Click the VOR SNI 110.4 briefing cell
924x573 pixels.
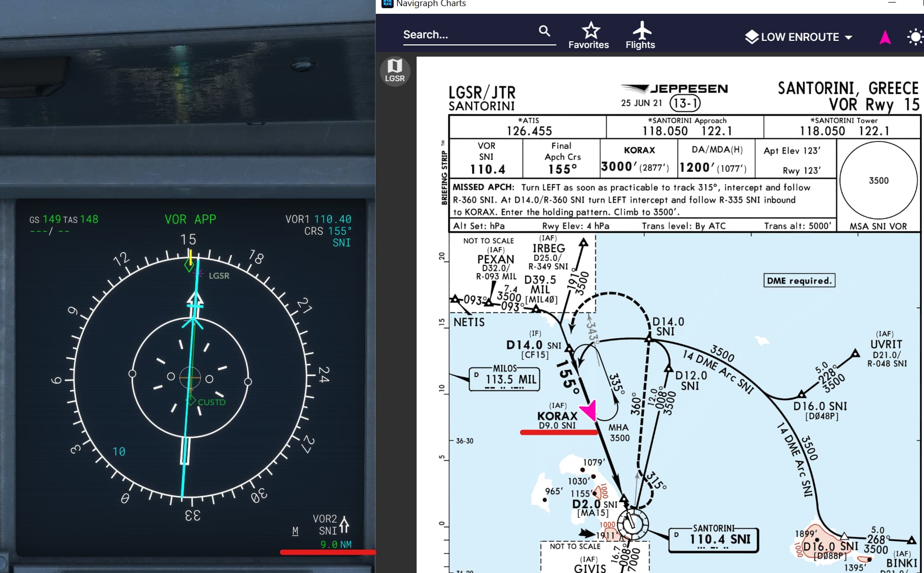(486, 158)
